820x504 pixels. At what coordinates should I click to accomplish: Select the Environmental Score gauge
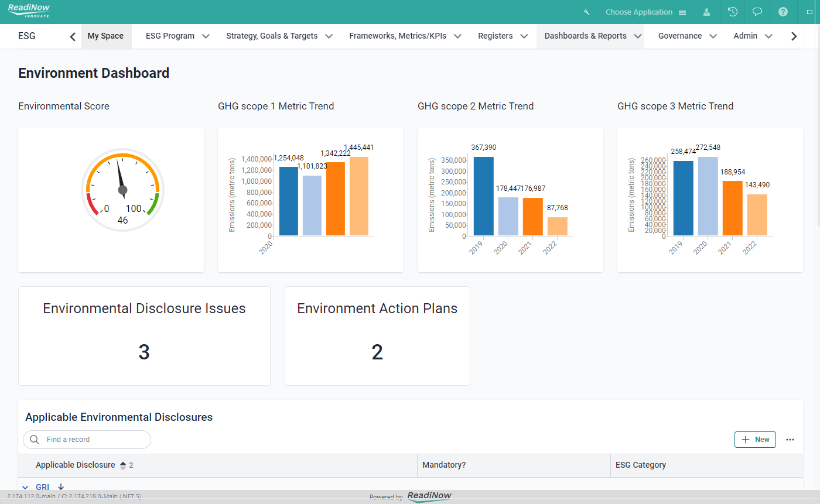122,189
